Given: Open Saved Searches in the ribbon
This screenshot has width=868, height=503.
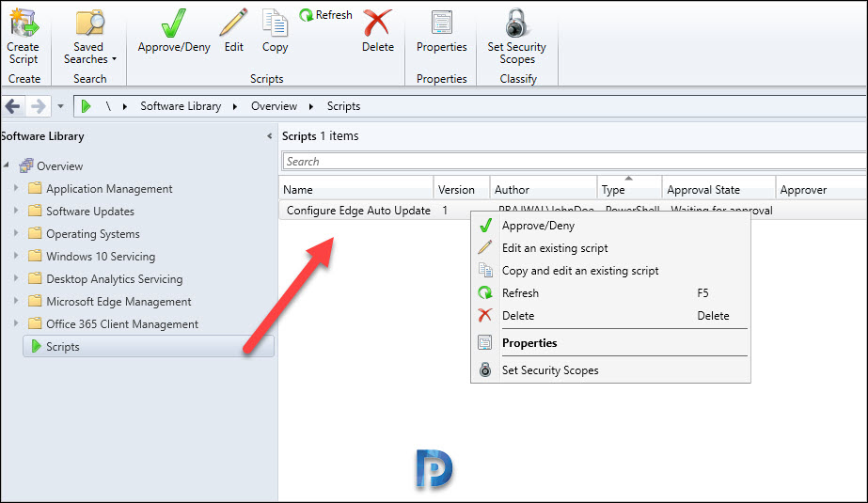Looking at the screenshot, I should point(89,36).
